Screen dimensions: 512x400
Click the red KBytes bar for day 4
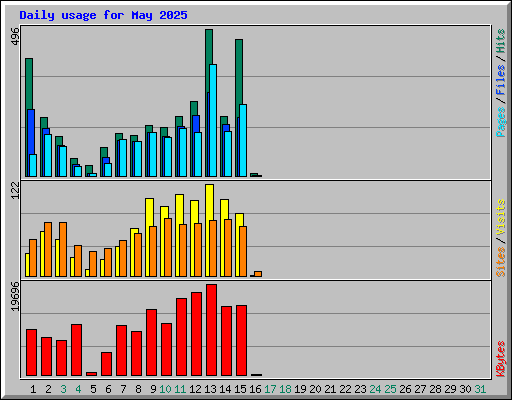click(x=76, y=350)
